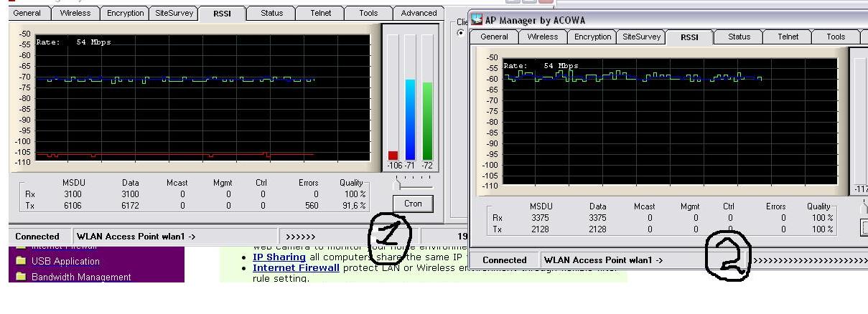Click Connected status in left window
The width and height of the screenshot is (868, 314).
37,236
